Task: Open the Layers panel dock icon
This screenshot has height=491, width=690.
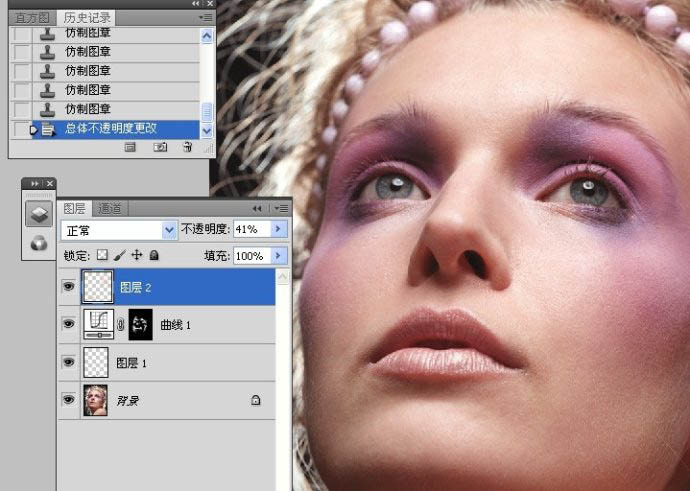Action: tap(37, 214)
